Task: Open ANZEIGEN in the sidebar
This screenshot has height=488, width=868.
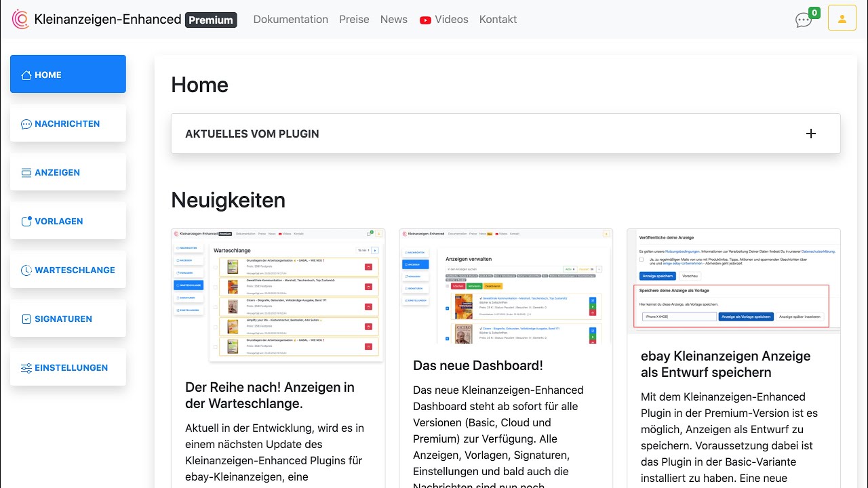Action: tap(68, 172)
